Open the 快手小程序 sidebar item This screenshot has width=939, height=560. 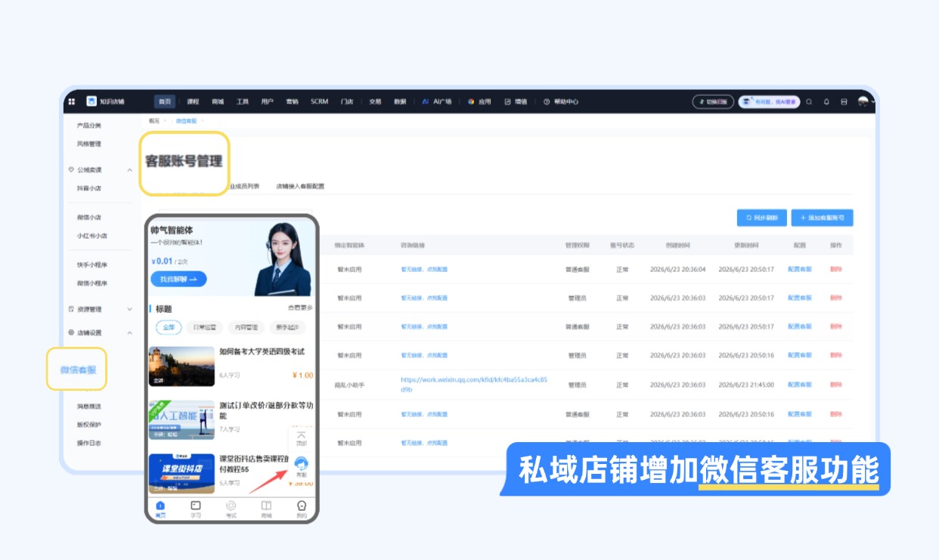click(92, 265)
